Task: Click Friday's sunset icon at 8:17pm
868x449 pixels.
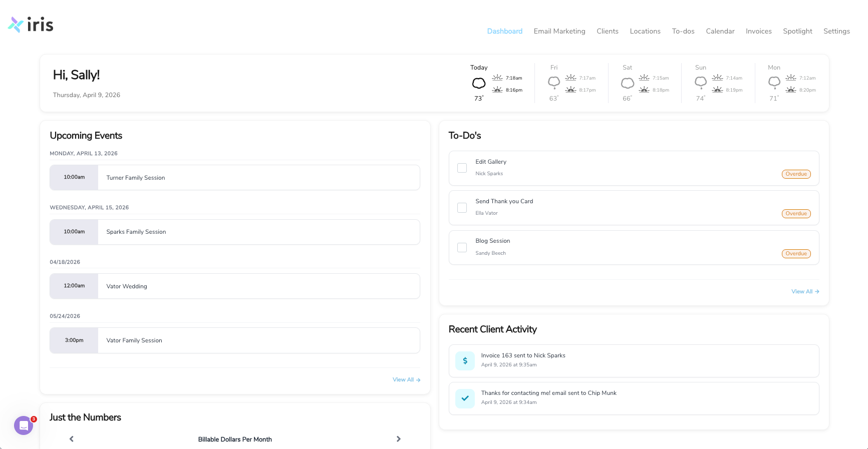Action: pos(571,90)
